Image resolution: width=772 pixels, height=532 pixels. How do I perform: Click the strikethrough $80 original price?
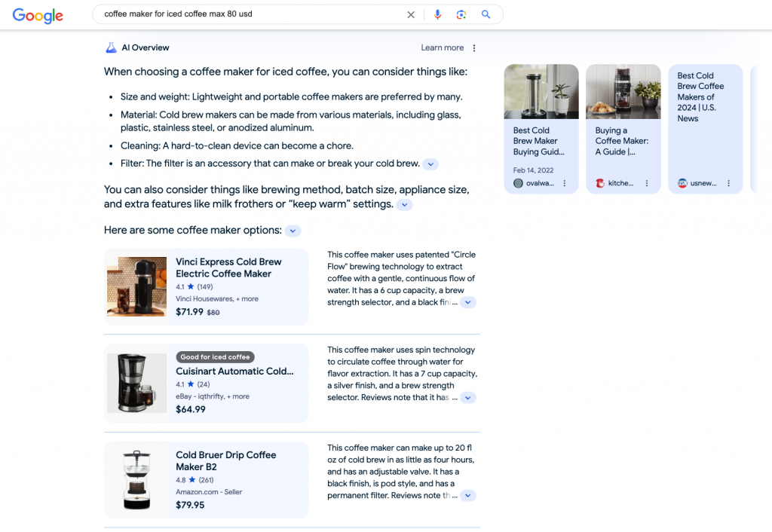tap(213, 313)
